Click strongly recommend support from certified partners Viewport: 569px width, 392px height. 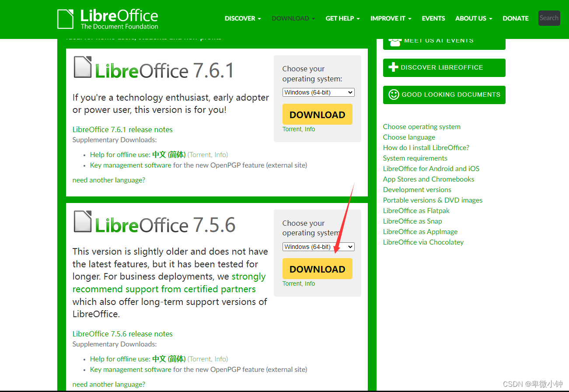[169, 283]
